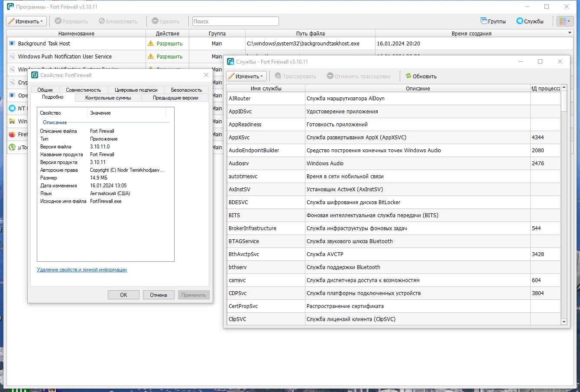
Task: Open the Цифровые подписи tab
Action: click(136, 90)
